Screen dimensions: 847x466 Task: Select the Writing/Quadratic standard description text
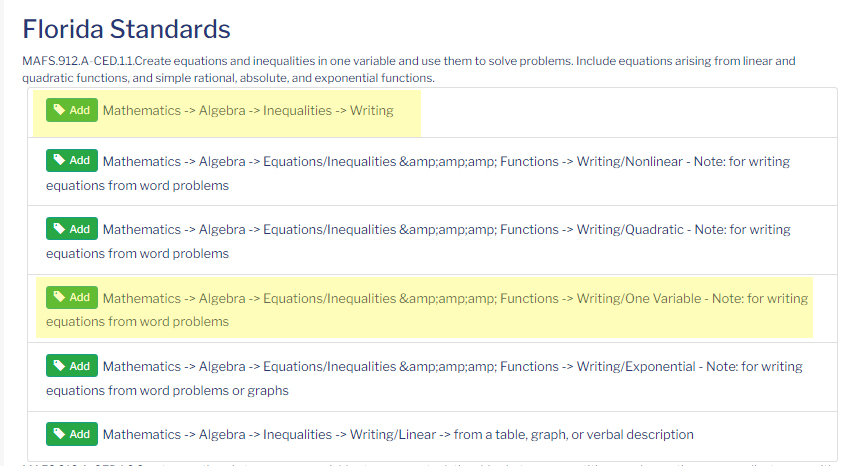point(418,241)
